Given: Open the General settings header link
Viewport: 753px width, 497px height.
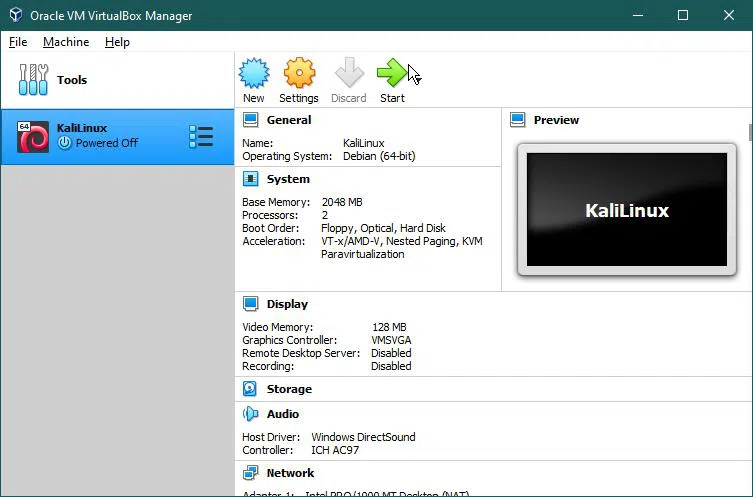Looking at the screenshot, I should click(x=289, y=120).
